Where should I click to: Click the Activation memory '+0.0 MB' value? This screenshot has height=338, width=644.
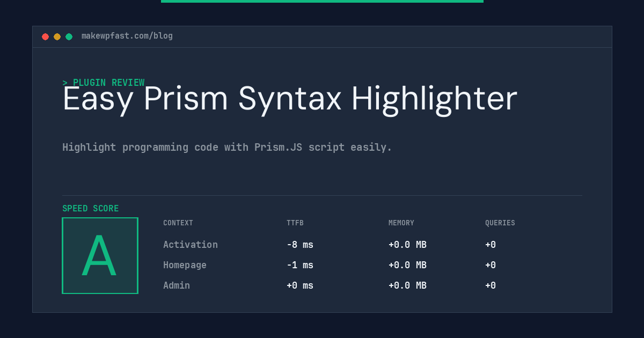[407, 245]
